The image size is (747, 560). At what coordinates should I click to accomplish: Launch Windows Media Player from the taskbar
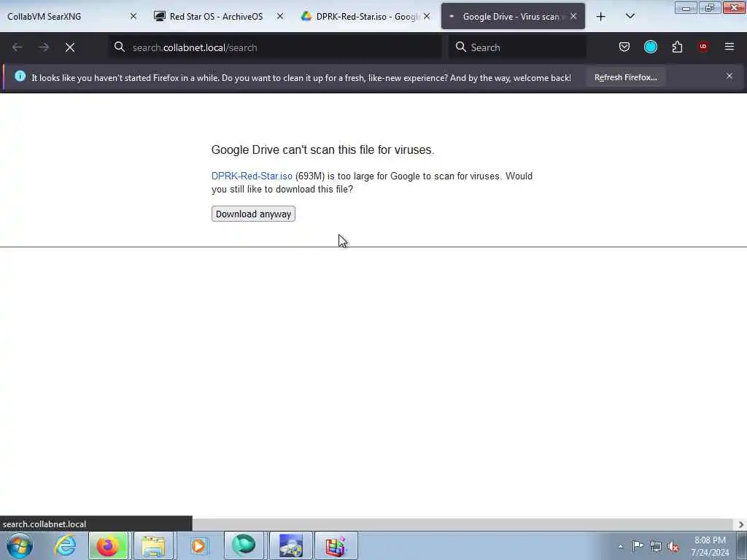pos(198,545)
